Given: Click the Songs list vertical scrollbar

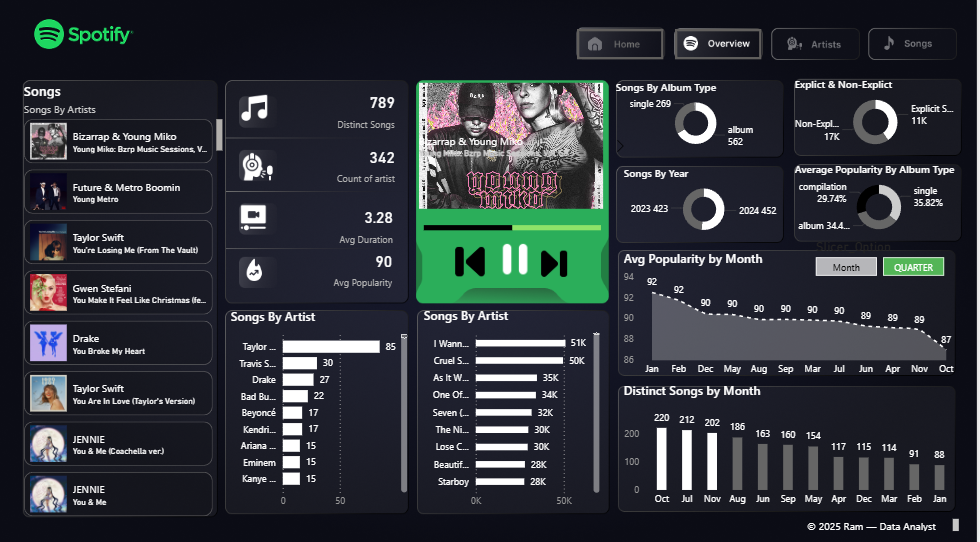Looking at the screenshot, I should click(x=220, y=135).
